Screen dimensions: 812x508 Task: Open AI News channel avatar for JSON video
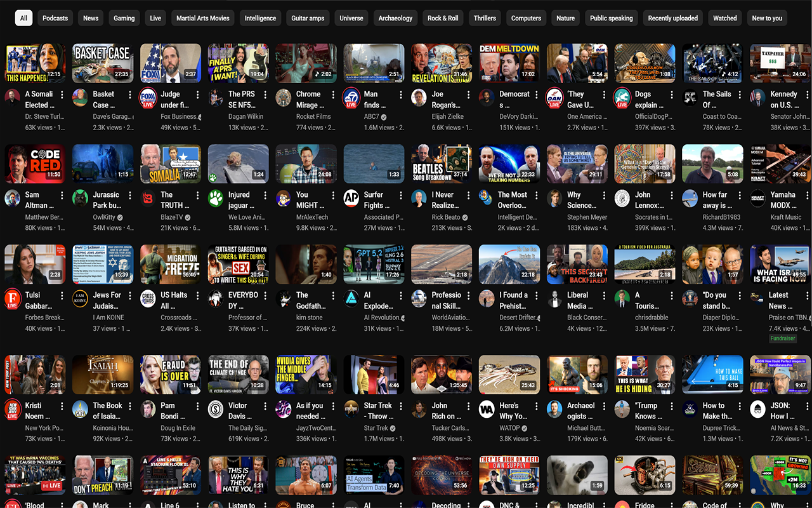757,409
